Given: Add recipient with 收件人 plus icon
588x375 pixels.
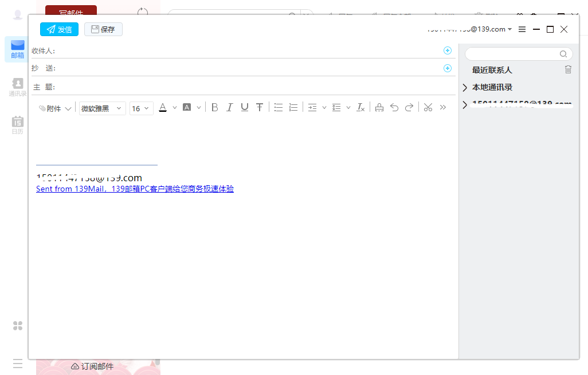Looking at the screenshot, I should pyautogui.click(x=448, y=50).
